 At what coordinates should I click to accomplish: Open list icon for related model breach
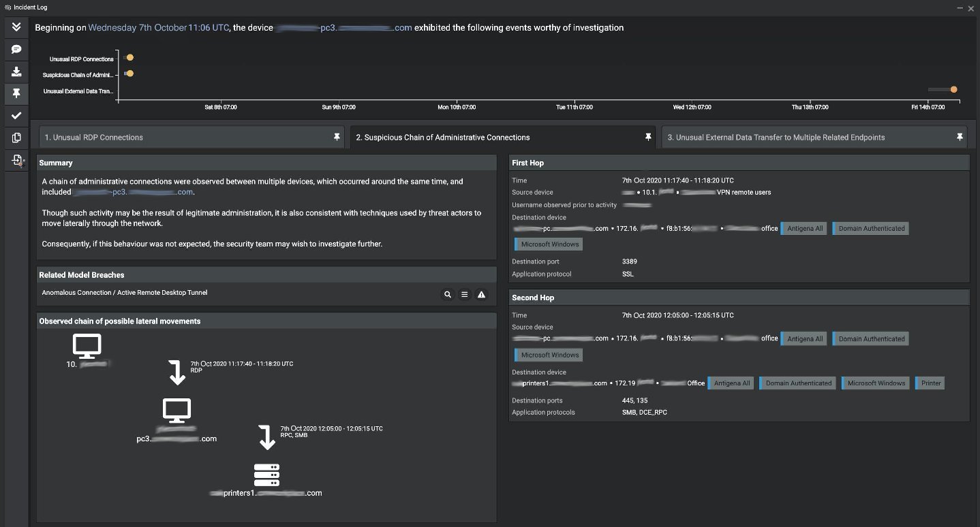point(465,295)
